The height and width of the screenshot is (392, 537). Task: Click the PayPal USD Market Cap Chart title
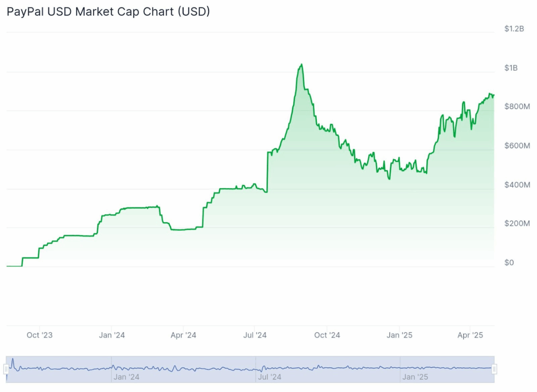click(x=108, y=12)
